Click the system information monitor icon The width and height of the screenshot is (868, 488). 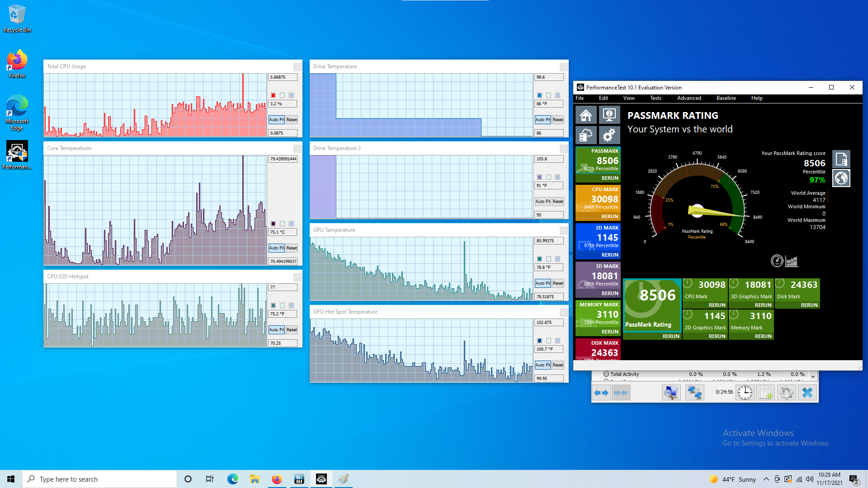point(609,116)
